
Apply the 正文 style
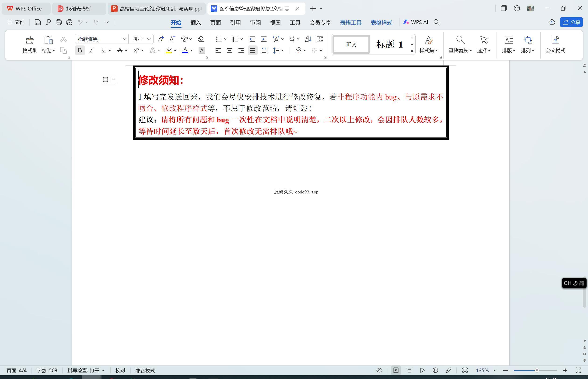click(351, 45)
